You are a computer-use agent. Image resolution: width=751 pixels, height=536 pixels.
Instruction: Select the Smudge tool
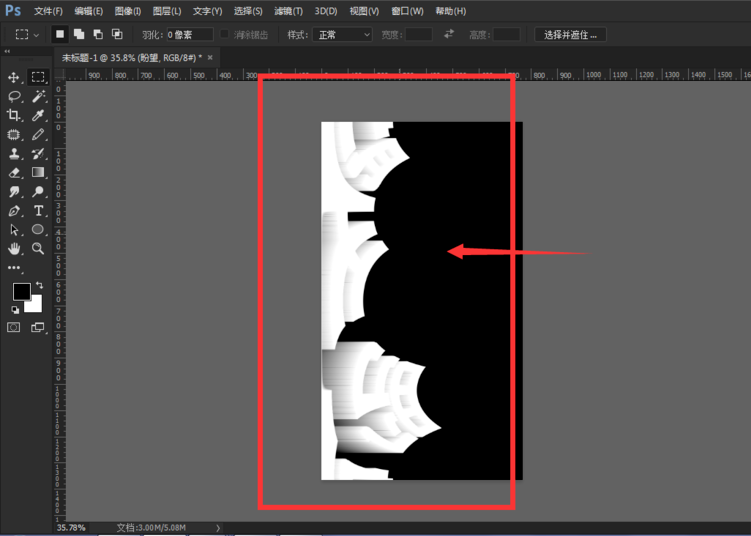click(x=14, y=192)
